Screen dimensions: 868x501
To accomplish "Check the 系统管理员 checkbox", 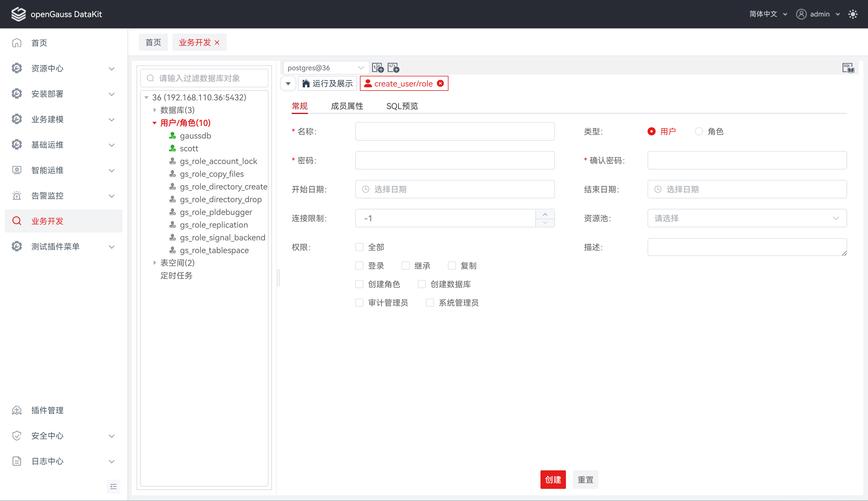I will pos(430,303).
